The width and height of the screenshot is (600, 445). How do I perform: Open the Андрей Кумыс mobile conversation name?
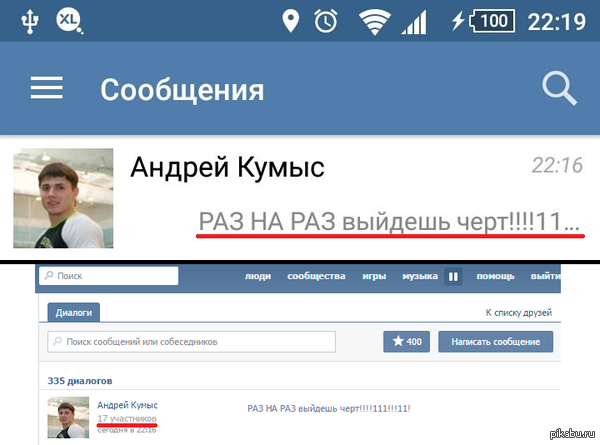(227, 167)
